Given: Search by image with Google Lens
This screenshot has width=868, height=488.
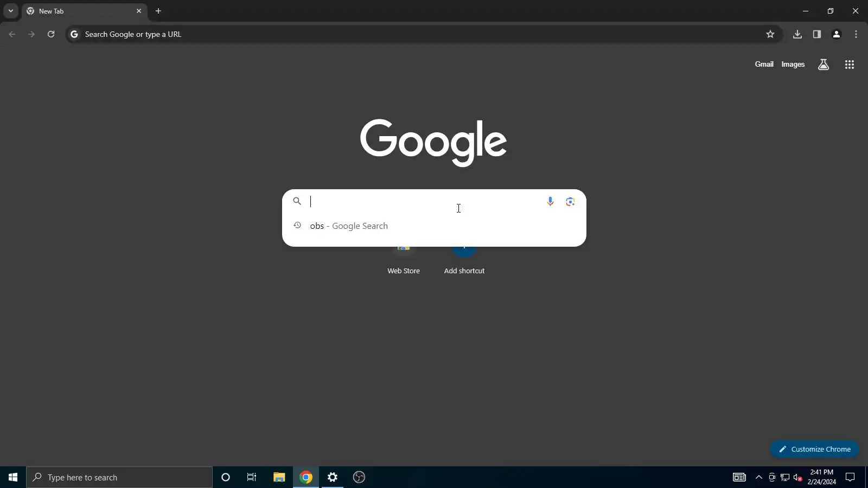Looking at the screenshot, I should pos(570,202).
